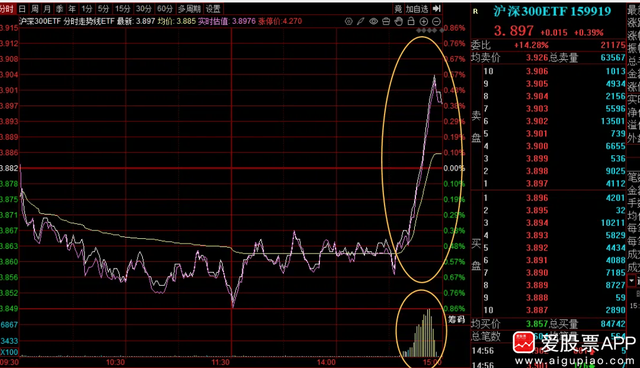Viewport: 640px width, 368px height.
Task: Click the 加自选 add-to-watchlist button
Action: pyautogui.click(x=416, y=9)
